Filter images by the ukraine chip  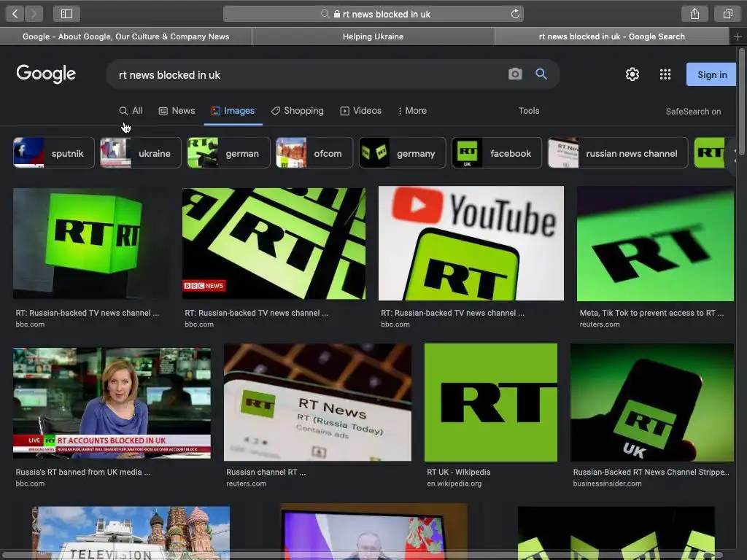point(141,153)
